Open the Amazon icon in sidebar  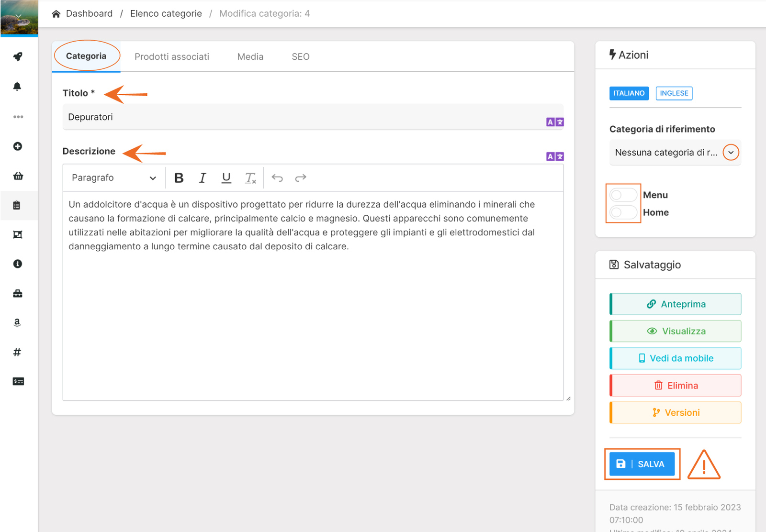pos(17,322)
